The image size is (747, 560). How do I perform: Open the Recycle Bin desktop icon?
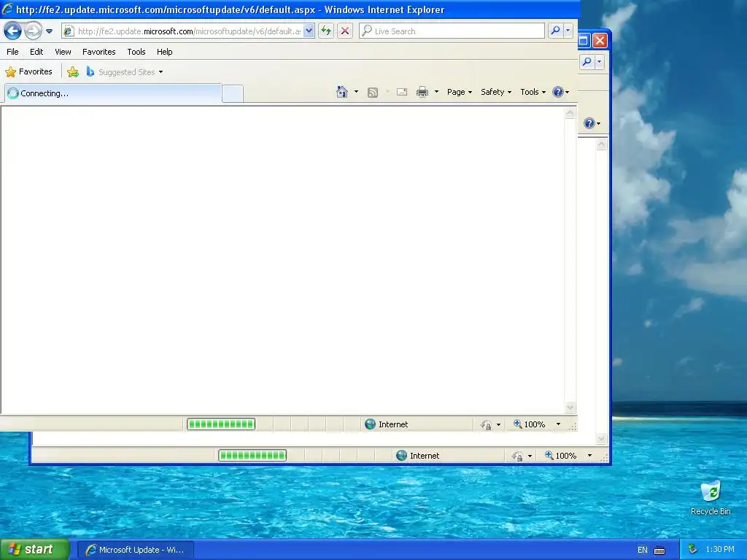pos(711,497)
